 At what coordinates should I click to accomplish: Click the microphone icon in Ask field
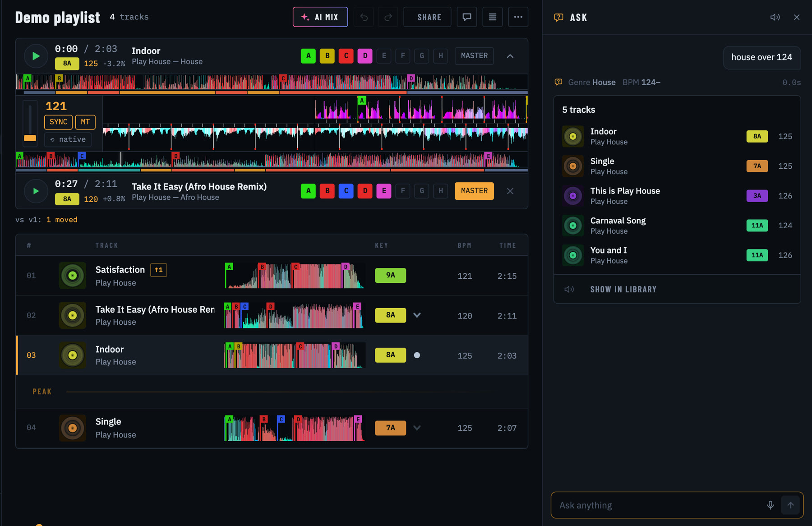click(770, 505)
